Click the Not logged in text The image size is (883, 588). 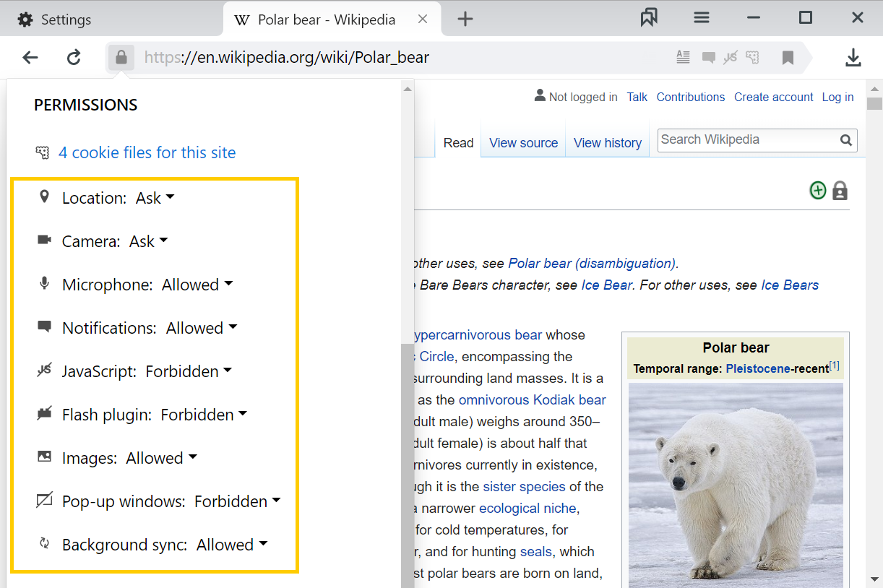583,97
